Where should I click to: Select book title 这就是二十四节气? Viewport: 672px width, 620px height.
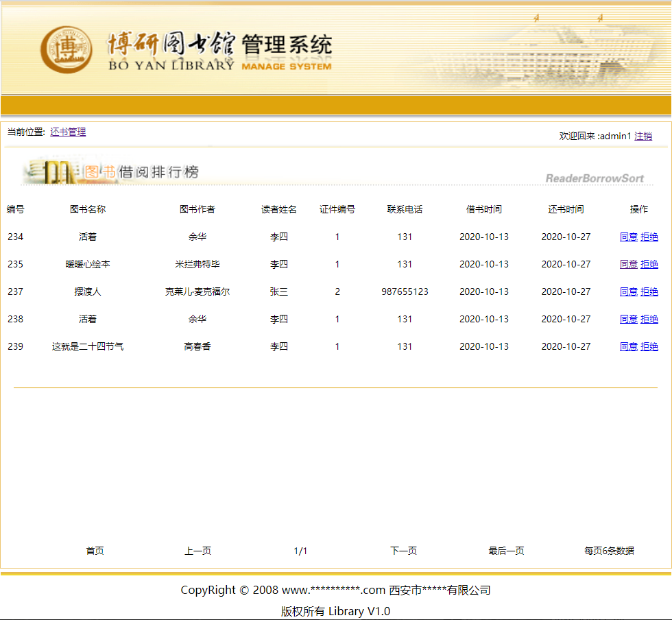pos(88,346)
